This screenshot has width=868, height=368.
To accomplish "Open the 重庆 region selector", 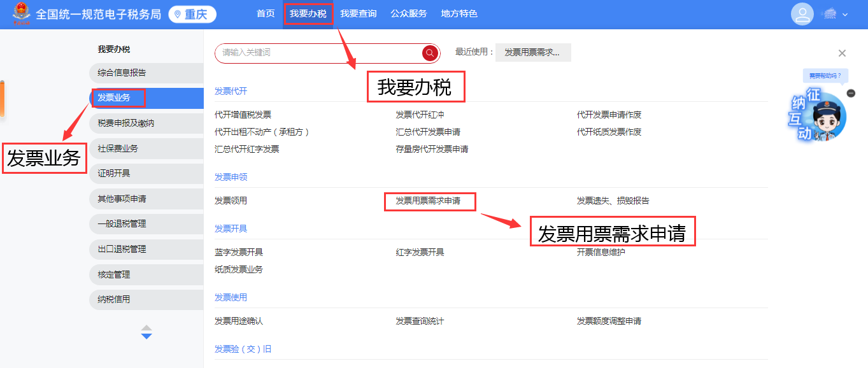I will pos(192,14).
